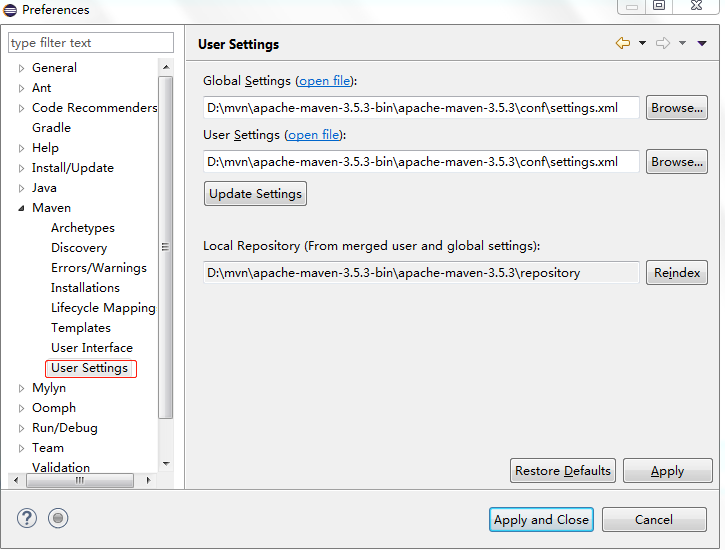Click tree vertical scrollbar up arrow
The image size is (725, 550).
[x=166, y=67]
